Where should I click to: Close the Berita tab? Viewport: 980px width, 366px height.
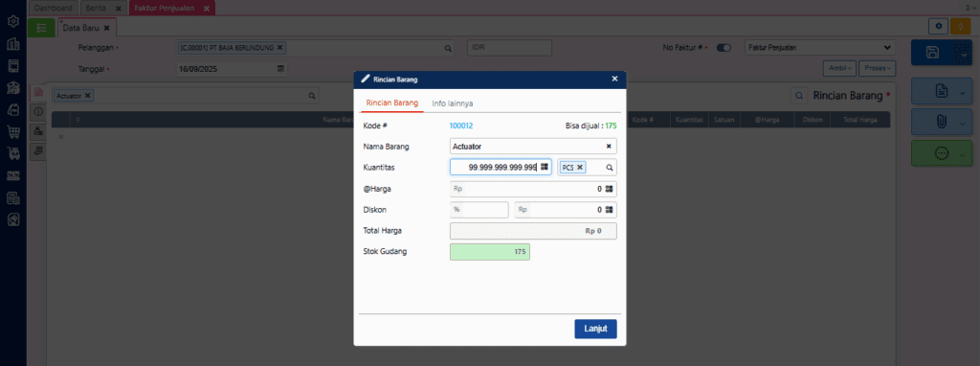click(118, 8)
